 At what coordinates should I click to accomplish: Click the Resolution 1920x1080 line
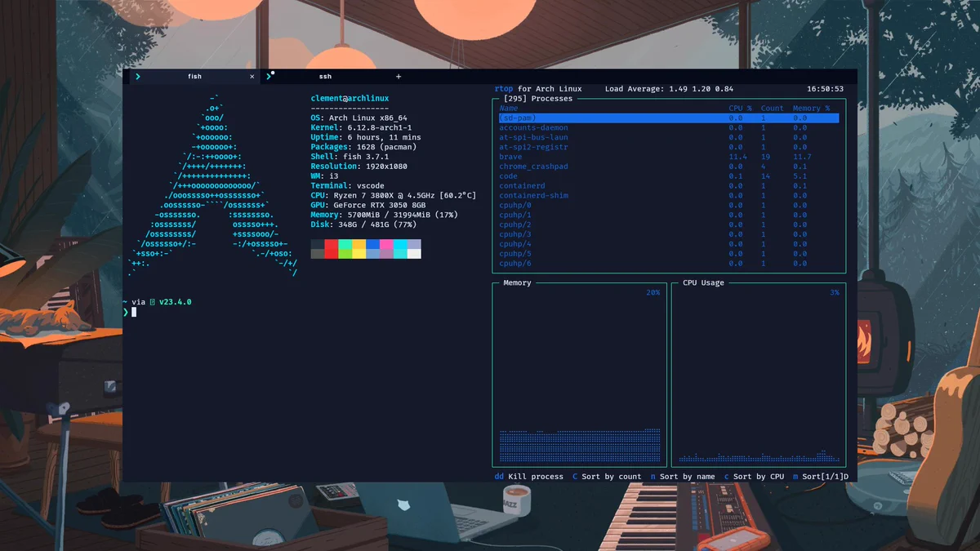[359, 167]
